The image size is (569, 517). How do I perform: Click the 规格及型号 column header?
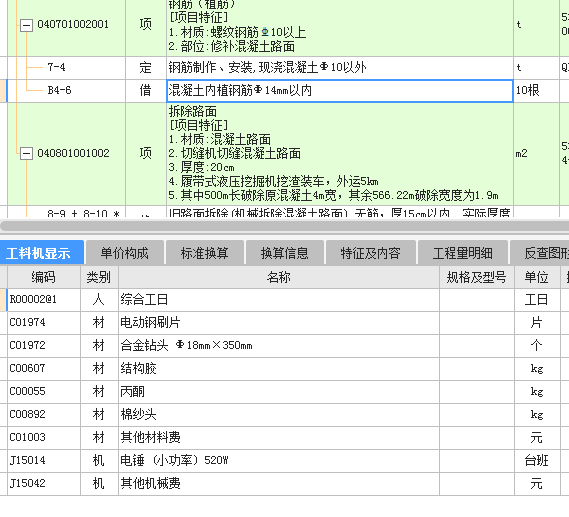point(476,277)
